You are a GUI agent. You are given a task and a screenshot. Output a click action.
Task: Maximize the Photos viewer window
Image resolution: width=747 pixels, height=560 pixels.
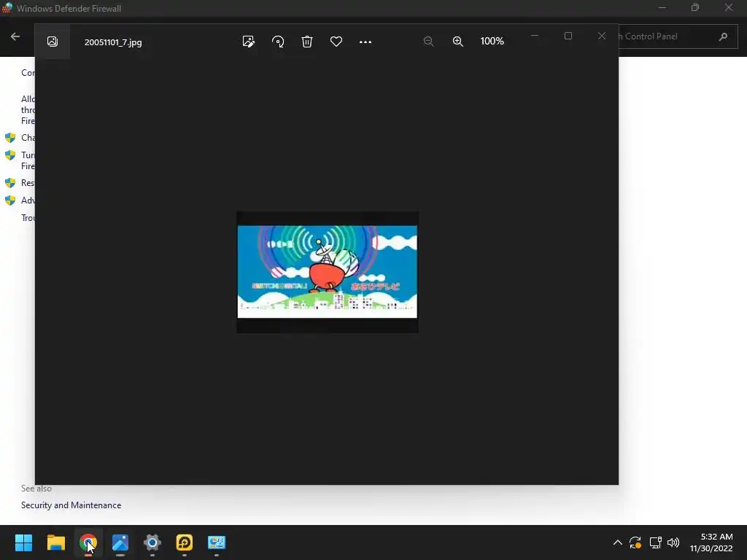568,36
